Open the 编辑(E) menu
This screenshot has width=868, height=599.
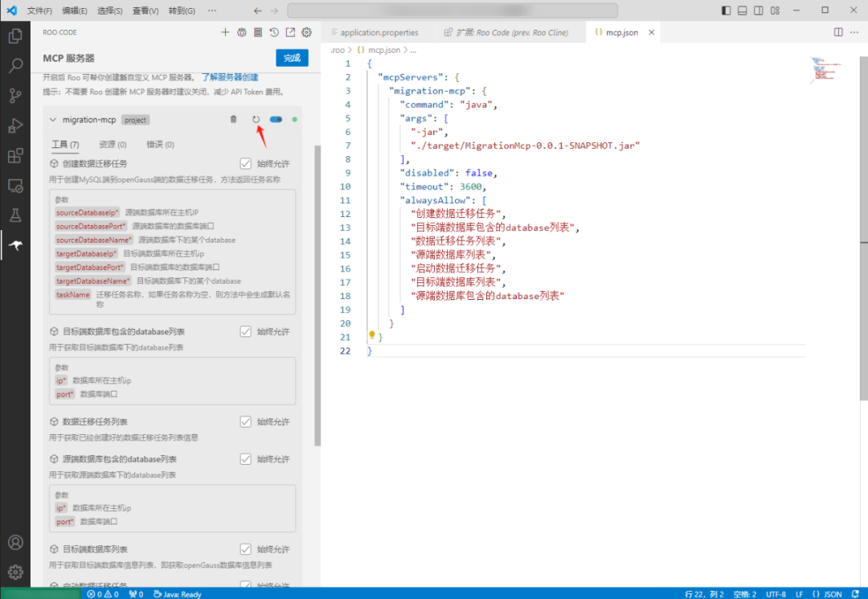(75, 10)
